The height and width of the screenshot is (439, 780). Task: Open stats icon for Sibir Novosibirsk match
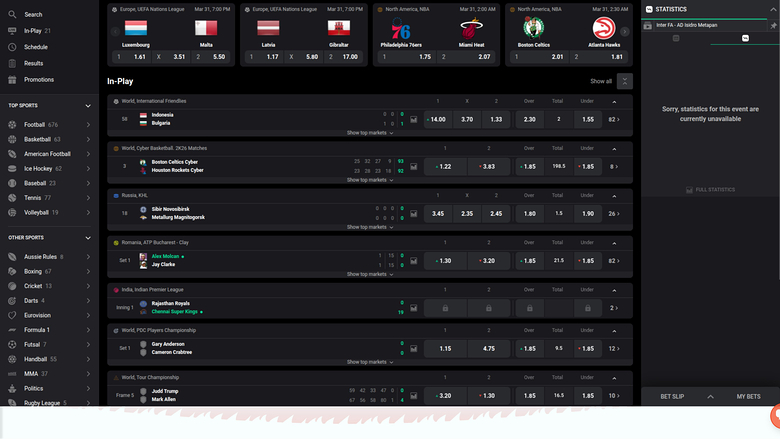pos(413,214)
